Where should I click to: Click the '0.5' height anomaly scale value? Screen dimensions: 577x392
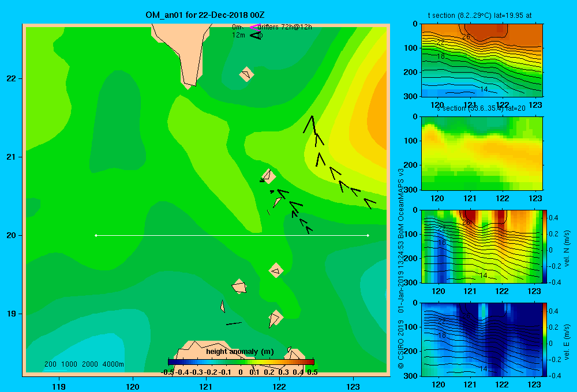coord(312,372)
